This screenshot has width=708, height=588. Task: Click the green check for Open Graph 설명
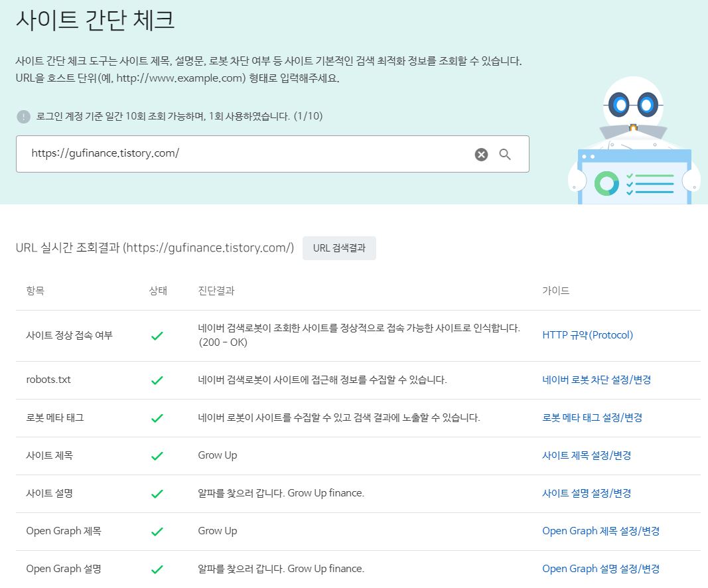point(157,569)
